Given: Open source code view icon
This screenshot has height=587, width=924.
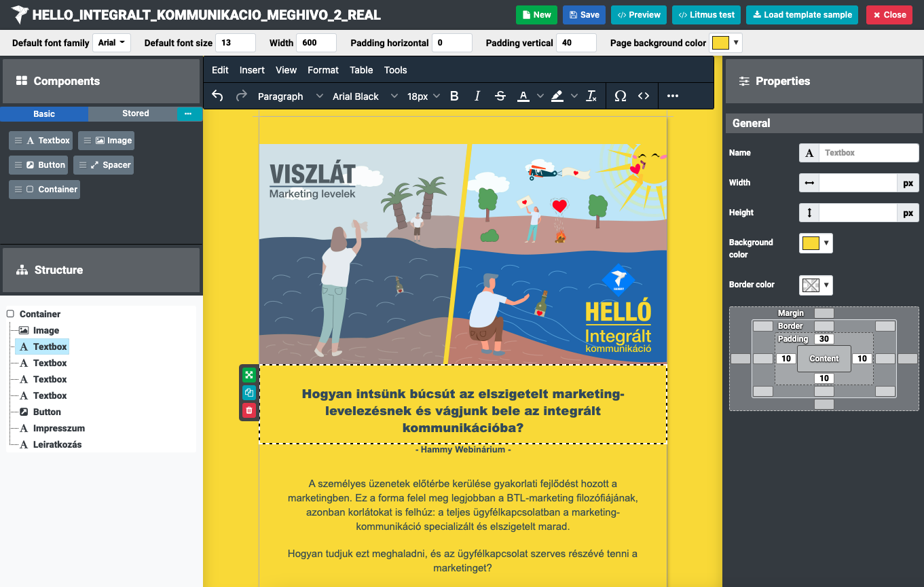Looking at the screenshot, I should pos(644,96).
